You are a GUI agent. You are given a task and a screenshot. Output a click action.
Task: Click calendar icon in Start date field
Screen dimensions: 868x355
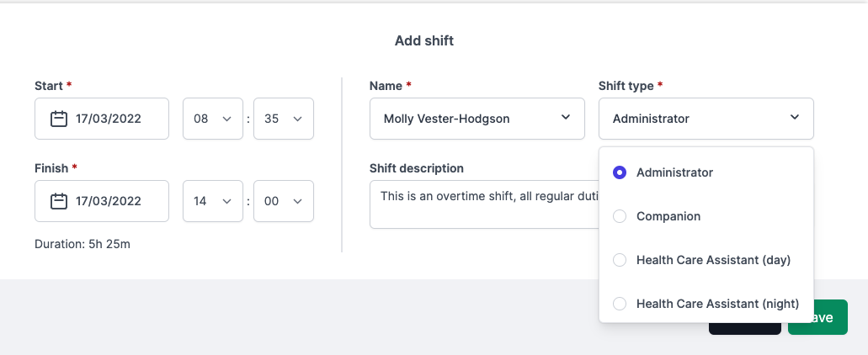point(59,119)
